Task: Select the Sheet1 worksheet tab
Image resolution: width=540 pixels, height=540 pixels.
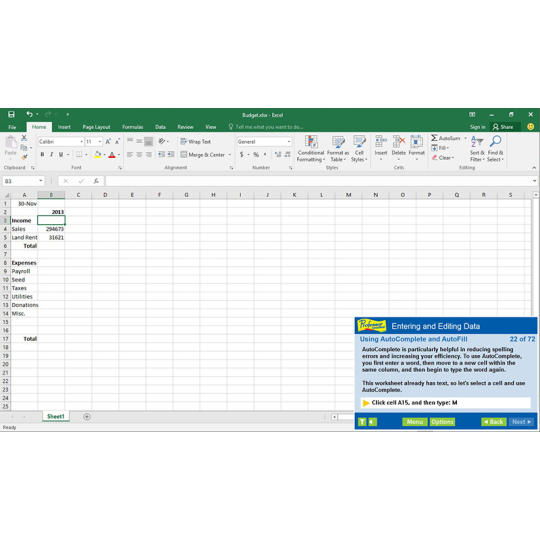Action: click(x=55, y=416)
